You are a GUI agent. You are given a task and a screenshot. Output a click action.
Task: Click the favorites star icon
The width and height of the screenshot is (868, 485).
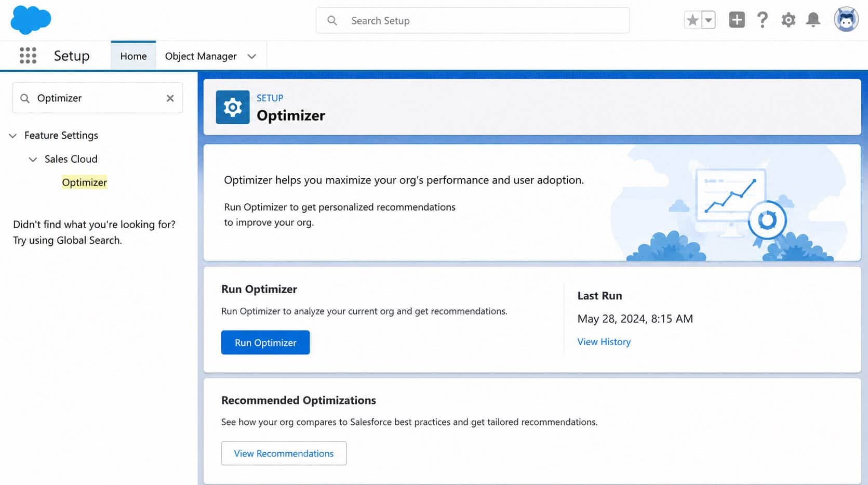pyautogui.click(x=692, y=20)
